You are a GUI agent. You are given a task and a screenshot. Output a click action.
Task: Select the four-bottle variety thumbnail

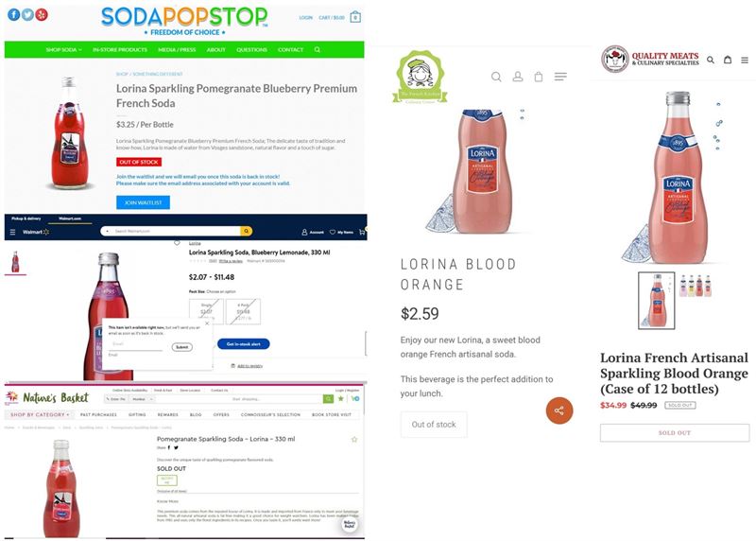(x=696, y=286)
